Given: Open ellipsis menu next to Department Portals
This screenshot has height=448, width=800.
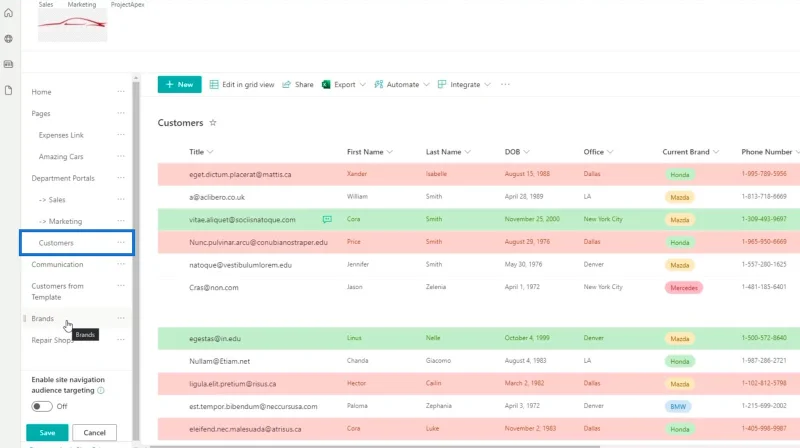Looking at the screenshot, I should click(x=121, y=178).
